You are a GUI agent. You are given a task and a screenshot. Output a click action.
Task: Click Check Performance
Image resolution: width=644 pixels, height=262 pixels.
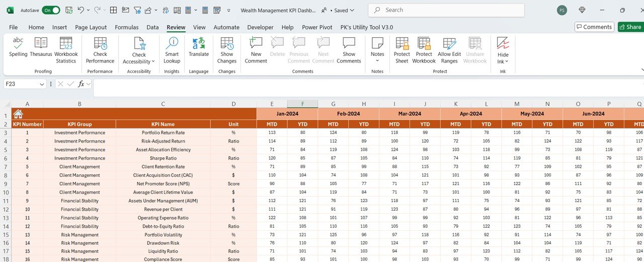[100, 50]
